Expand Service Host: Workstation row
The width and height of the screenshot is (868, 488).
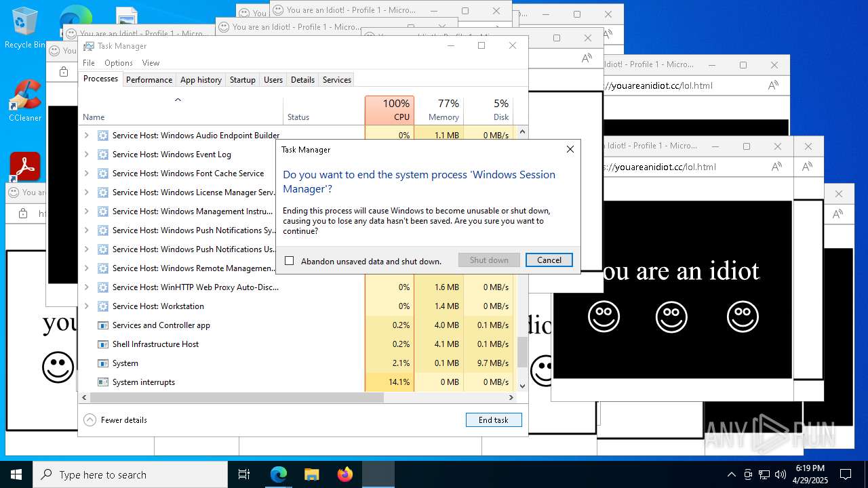(x=86, y=306)
